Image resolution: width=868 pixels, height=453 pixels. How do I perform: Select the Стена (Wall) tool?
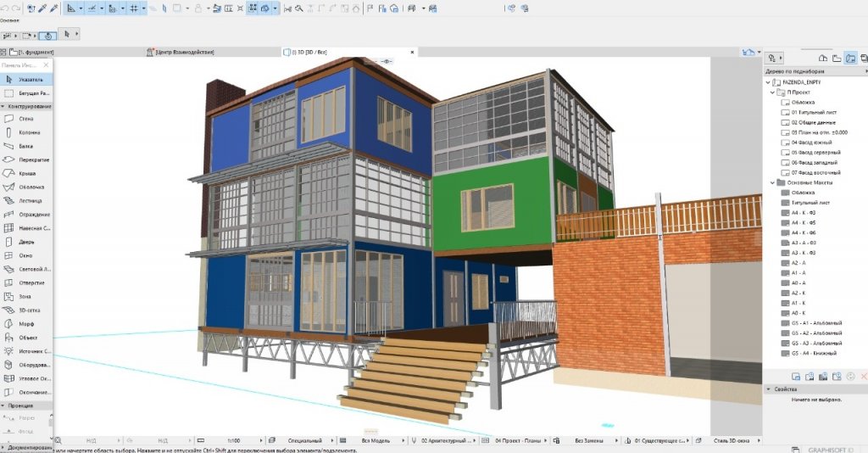click(25, 120)
